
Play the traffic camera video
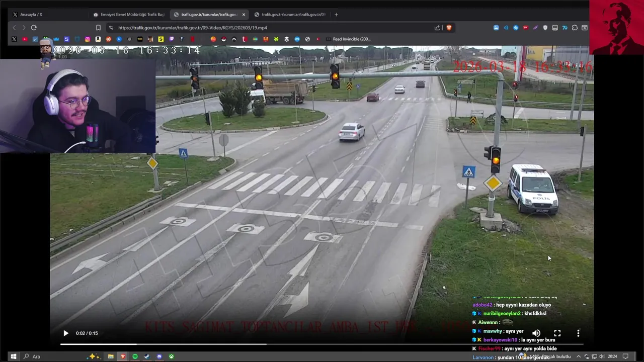pos(66,333)
